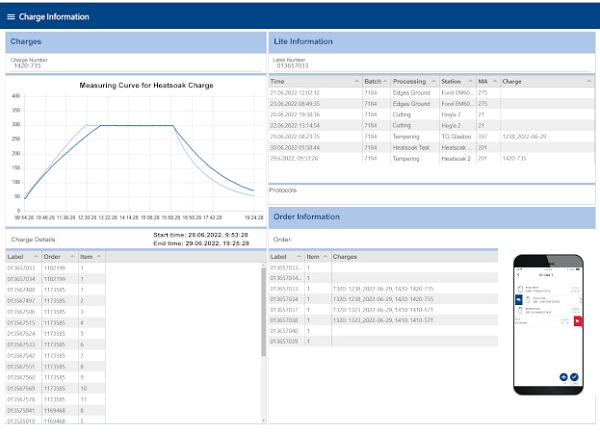Select Order Information row label 013657040
This screenshot has width=600, height=433.
383,331
